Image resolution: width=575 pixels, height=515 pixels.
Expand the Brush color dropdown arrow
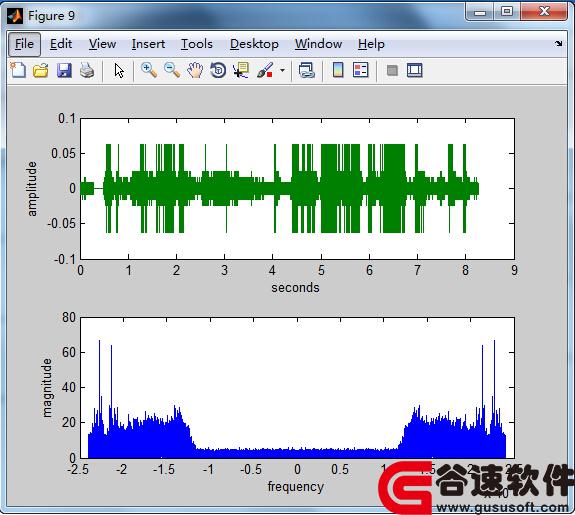coord(282,70)
